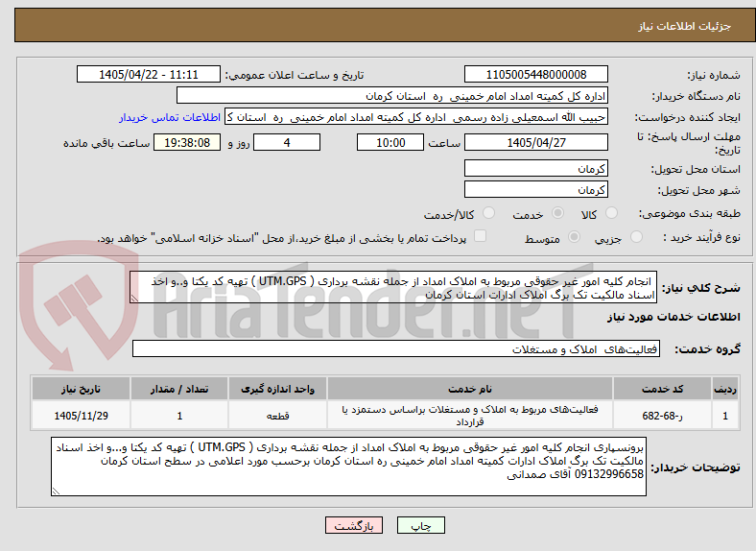Click the تاریخ نیاز column header
Viewport: 756px width, 551px height.
click(81, 389)
